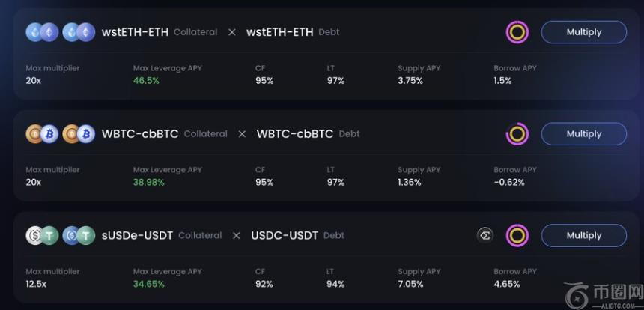Click the 12.5x Max multiplier value
Viewport: 644px width, 310px height.
37,284
